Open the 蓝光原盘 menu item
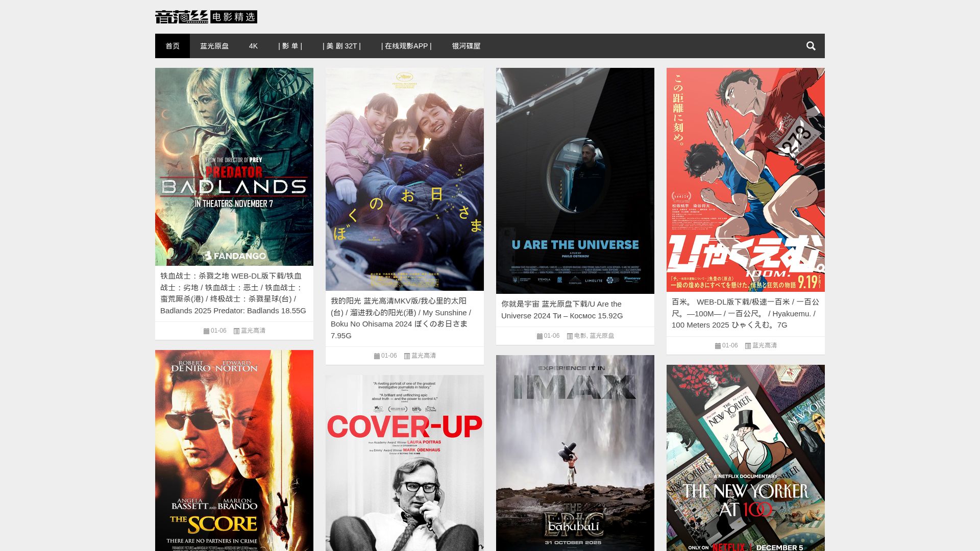This screenshot has height=551, width=980. (214, 46)
